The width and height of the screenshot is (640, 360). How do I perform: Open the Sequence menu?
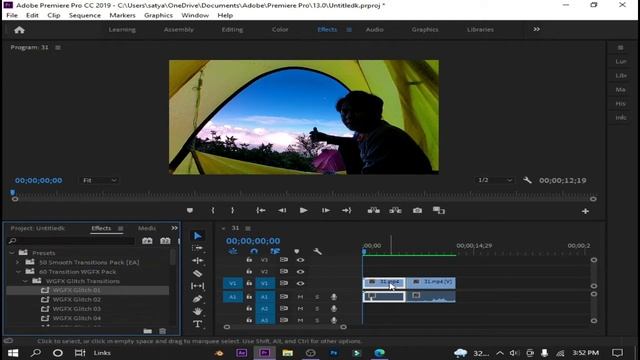(x=84, y=15)
